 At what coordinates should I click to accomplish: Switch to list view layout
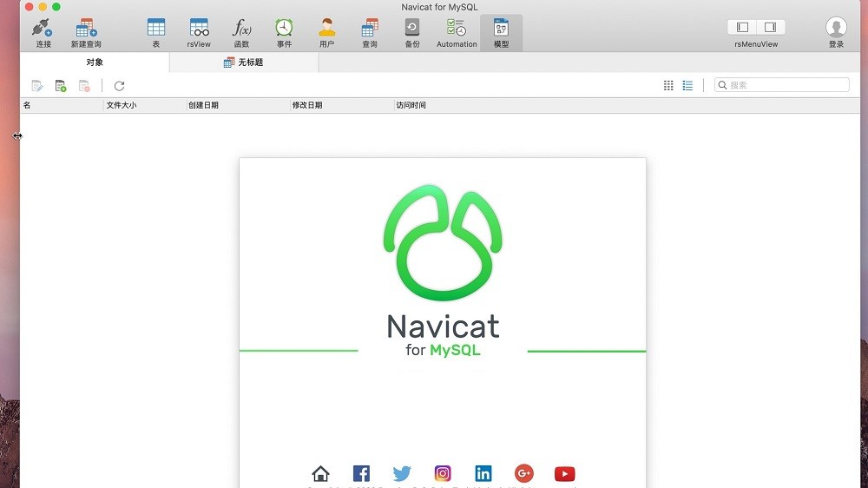687,85
